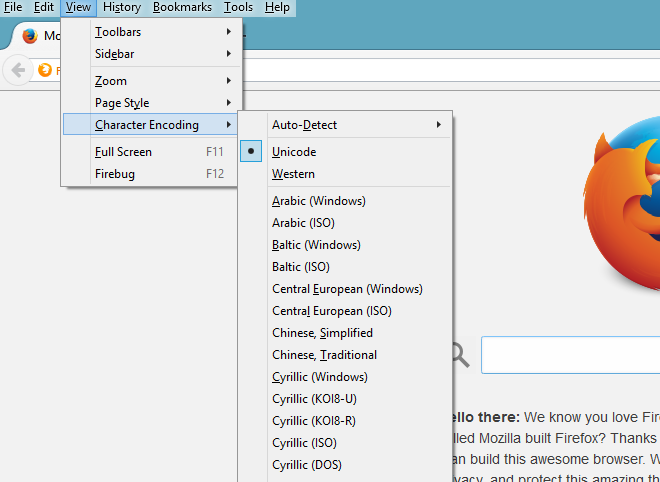Expand the Toolbars submenu
The width and height of the screenshot is (660, 482).
pos(152,32)
